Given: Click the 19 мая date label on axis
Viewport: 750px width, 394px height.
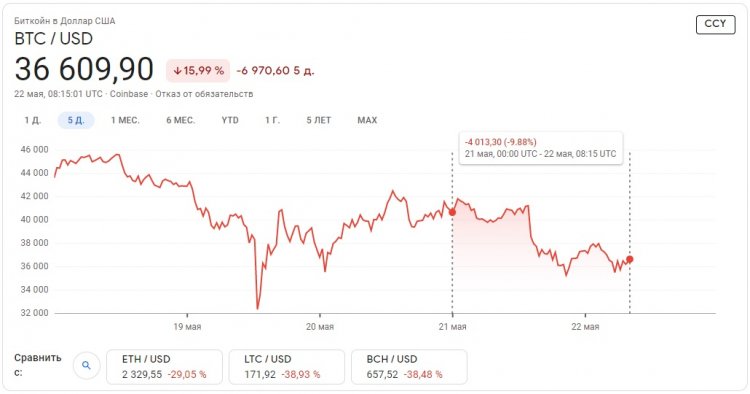Looking at the screenshot, I should [187, 327].
